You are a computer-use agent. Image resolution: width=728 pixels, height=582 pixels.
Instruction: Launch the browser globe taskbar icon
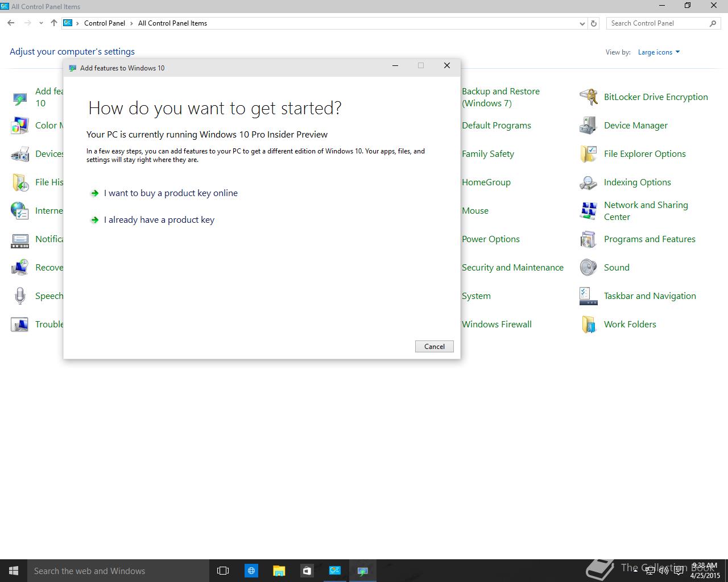coord(251,571)
